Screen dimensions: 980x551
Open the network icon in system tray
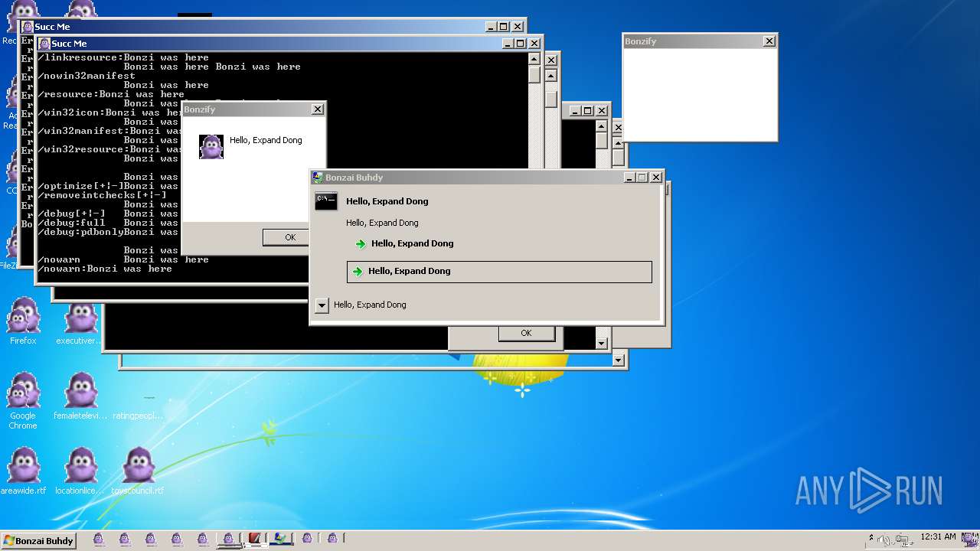point(904,540)
